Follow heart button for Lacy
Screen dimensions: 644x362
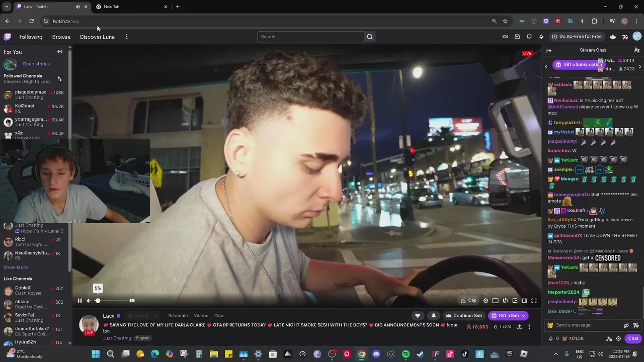tap(418, 316)
